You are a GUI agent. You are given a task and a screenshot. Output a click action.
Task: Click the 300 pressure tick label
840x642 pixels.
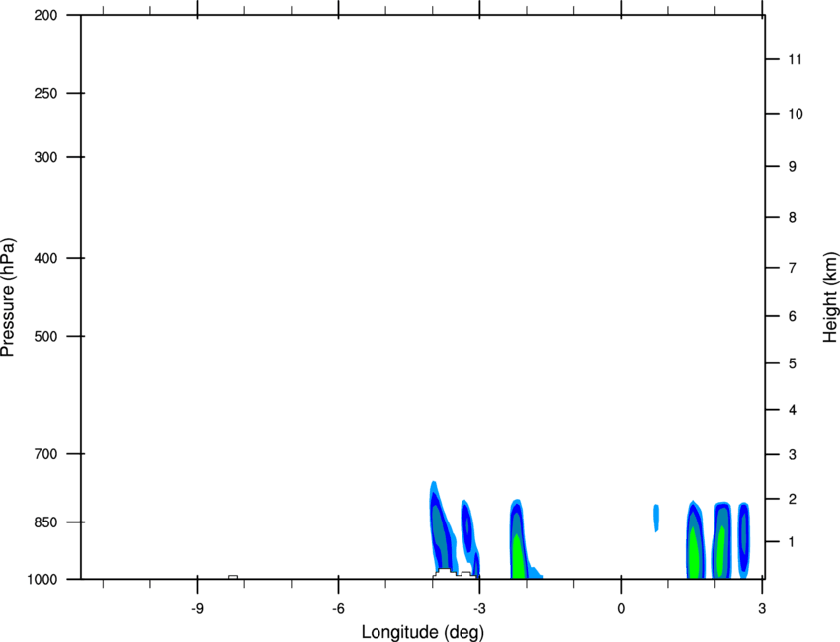tap(45, 157)
